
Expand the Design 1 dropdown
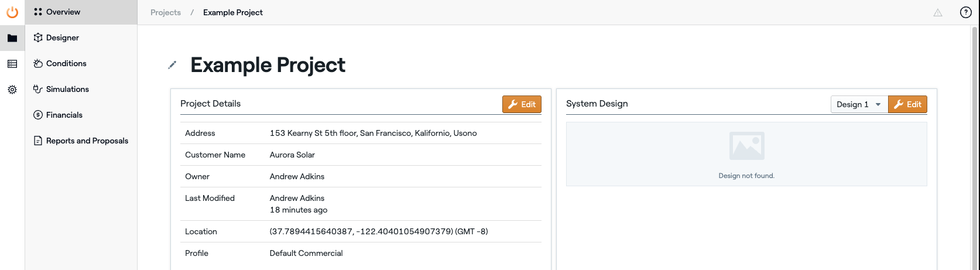click(x=859, y=104)
